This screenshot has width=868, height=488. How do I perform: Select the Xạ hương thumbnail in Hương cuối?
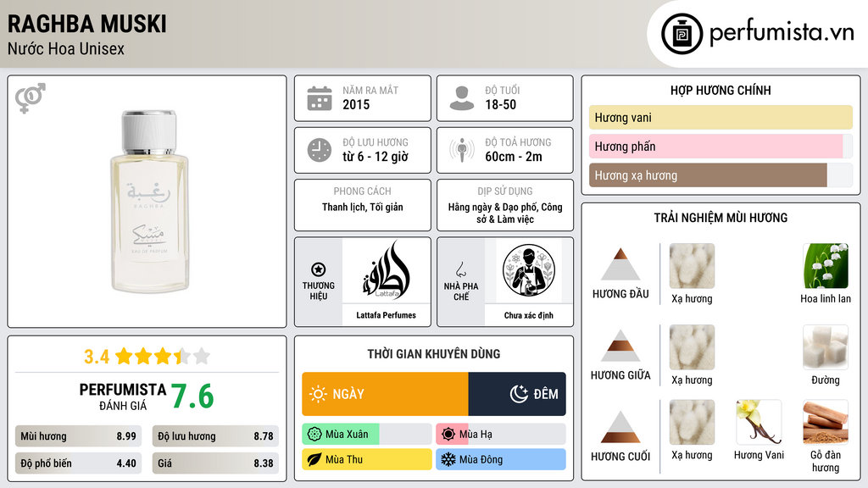692,423
